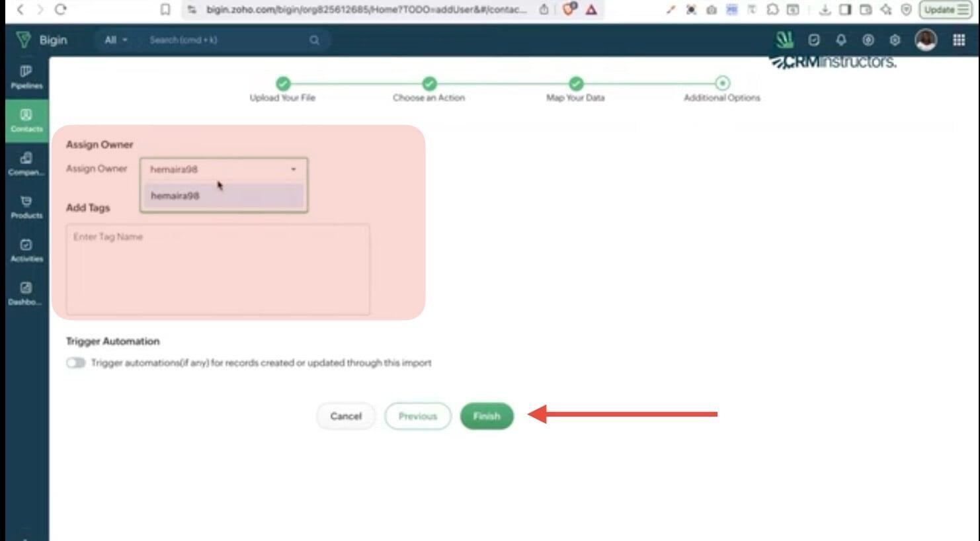Click the Finish button
Screen dimensions: 980x541
[486, 416]
